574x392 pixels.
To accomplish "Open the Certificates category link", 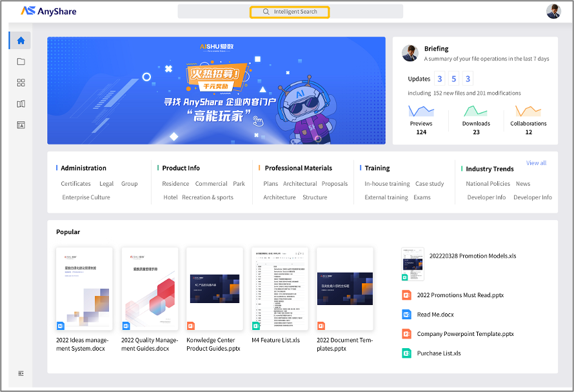I will tap(75, 184).
